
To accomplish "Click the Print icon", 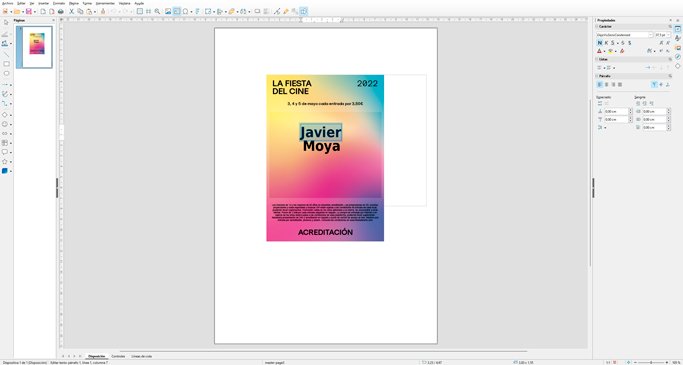I will 61,11.
